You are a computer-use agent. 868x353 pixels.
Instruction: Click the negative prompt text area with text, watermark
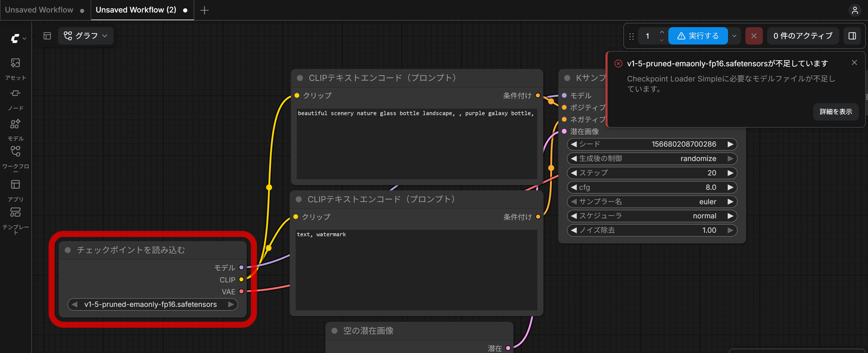417,270
